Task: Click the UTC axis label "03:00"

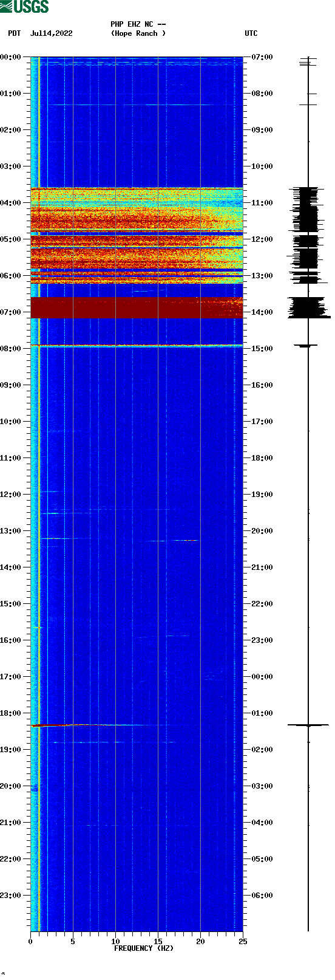Action: (x=262, y=786)
